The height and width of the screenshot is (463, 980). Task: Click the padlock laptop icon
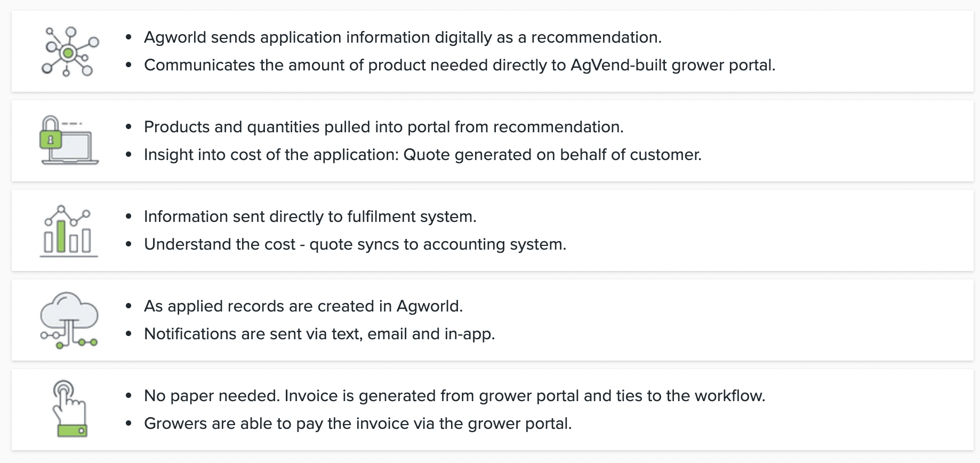[x=69, y=140]
